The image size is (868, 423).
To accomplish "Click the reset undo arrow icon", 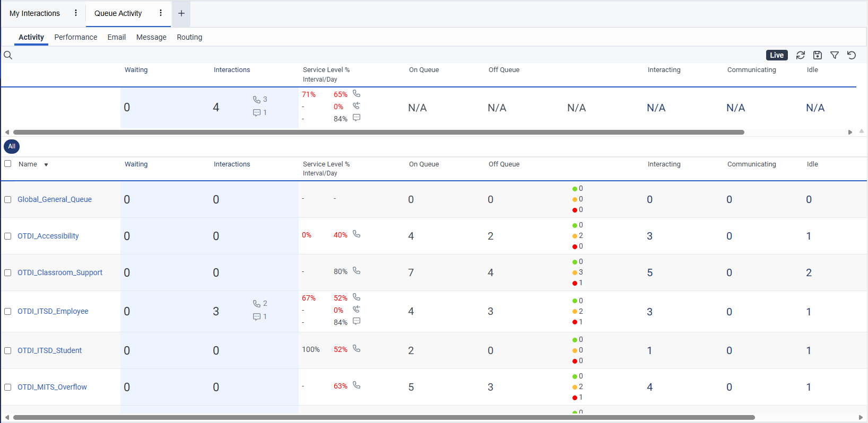I will 852,55.
